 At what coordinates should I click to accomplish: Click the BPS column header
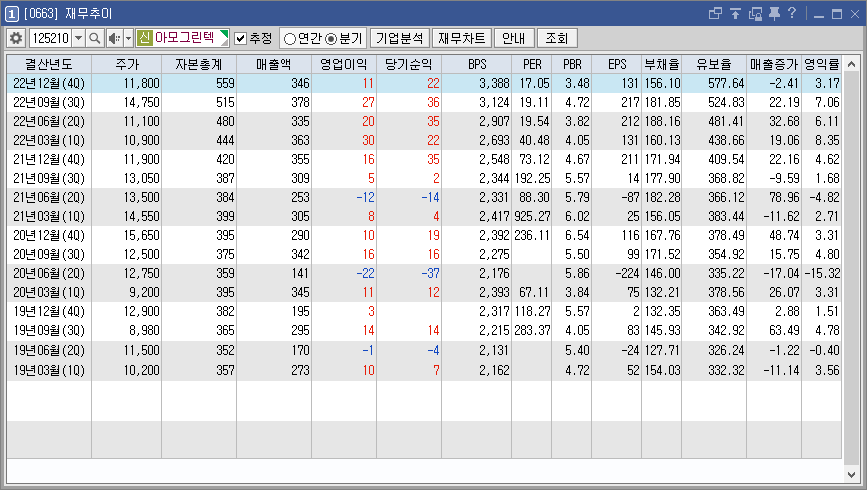[x=477, y=64]
